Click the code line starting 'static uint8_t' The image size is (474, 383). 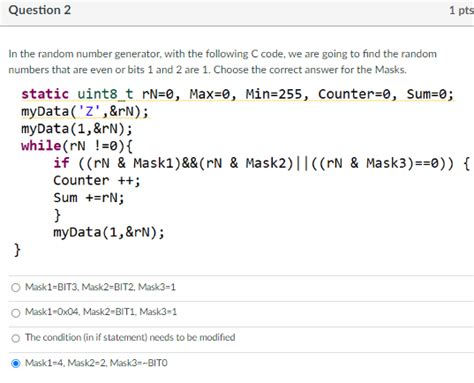pyautogui.click(x=237, y=94)
